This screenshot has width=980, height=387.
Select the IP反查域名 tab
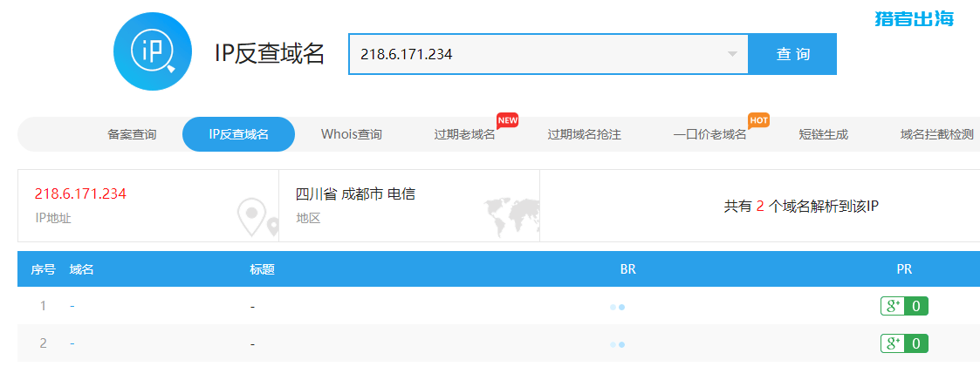[239, 134]
